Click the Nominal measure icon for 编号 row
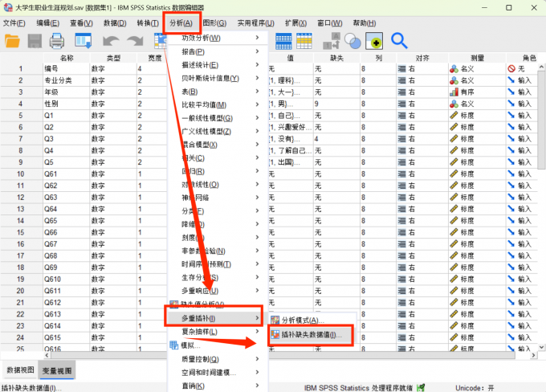The height and width of the screenshot is (392, 546). point(454,69)
